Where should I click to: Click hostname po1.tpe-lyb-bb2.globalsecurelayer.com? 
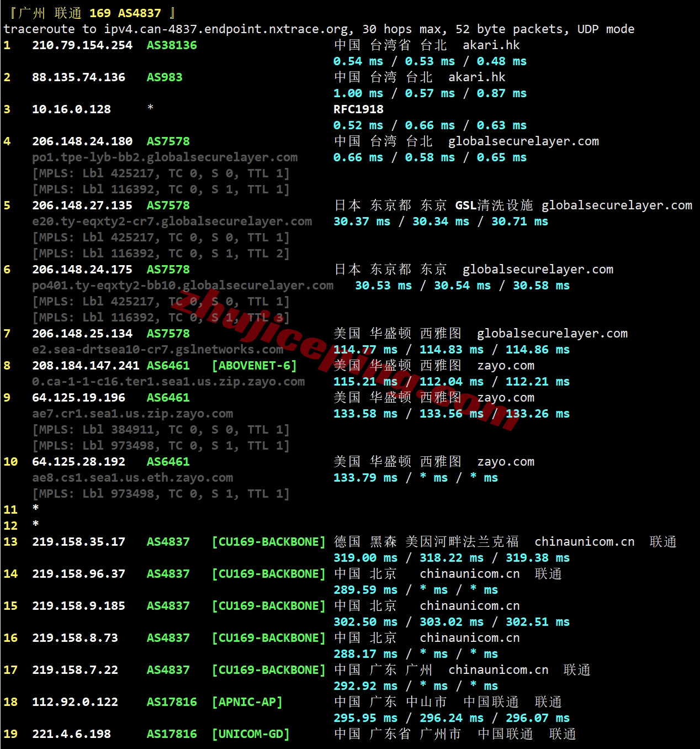tap(165, 157)
